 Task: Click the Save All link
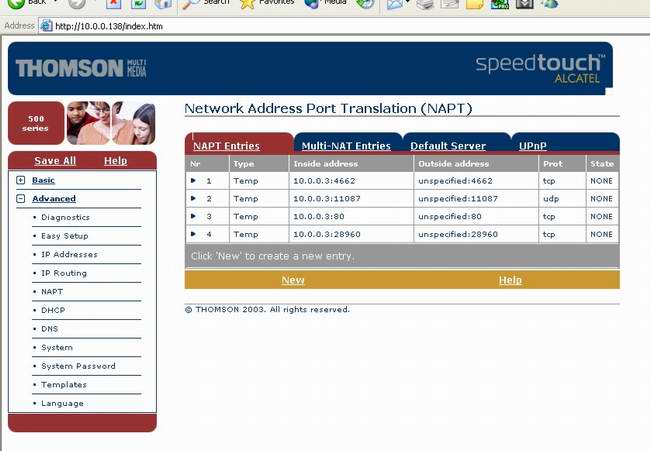pyautogui.click(x=55, y=161)
